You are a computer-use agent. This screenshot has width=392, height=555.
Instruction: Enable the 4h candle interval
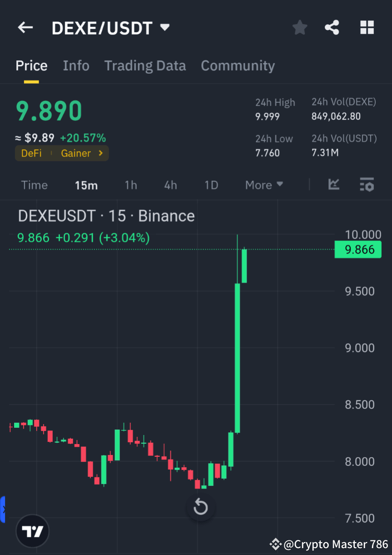click(170, 185)
